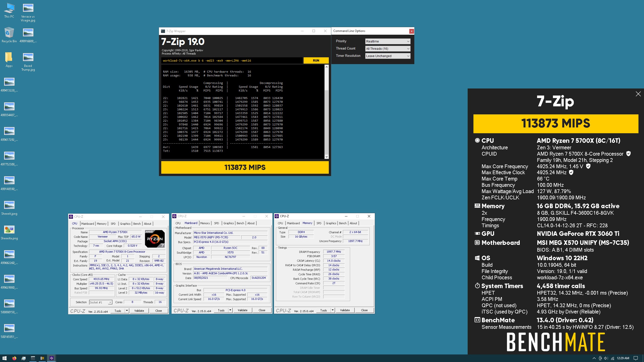Switch to Graphics tab in Mainboard CPU-Z window

(229, 223)
